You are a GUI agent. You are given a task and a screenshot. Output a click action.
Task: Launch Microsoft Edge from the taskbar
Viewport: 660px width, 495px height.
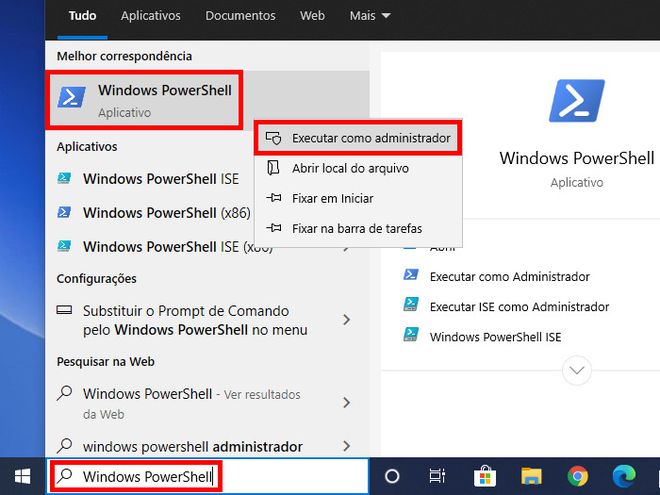[624, 476]
